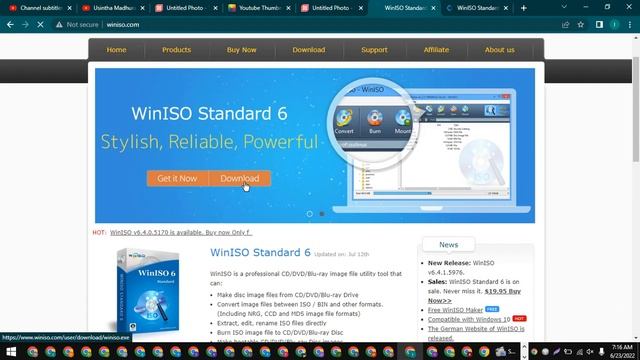640x360 pixels.
Task: Open the Free WinISO Maker link
Action: tap(455, 310)
